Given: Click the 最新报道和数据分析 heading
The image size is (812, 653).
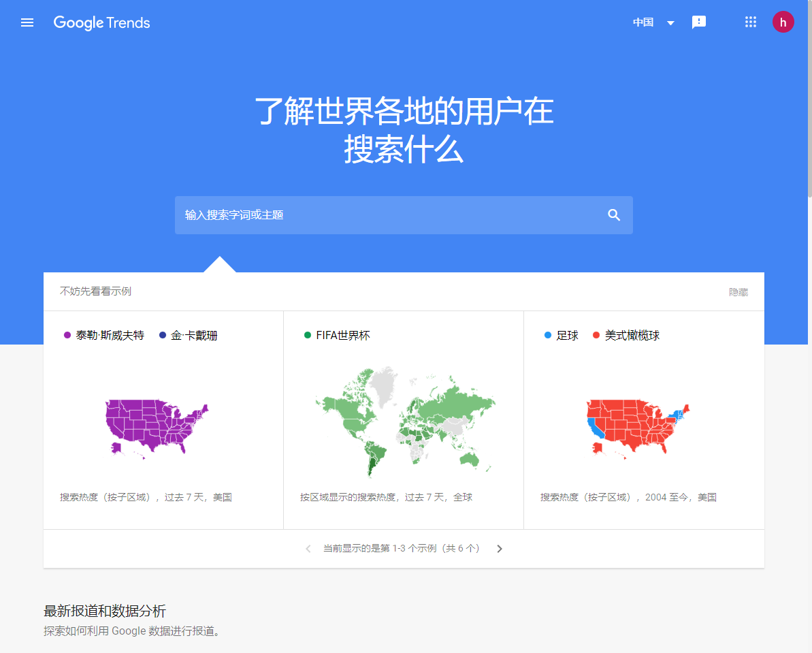Looking at the screenshot, I should point(105,611).
